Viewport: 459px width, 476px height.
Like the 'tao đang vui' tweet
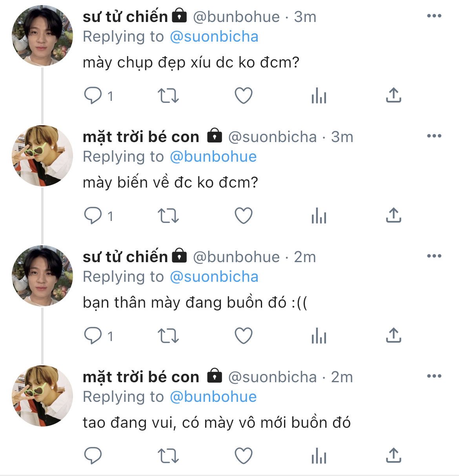[243, 456]
